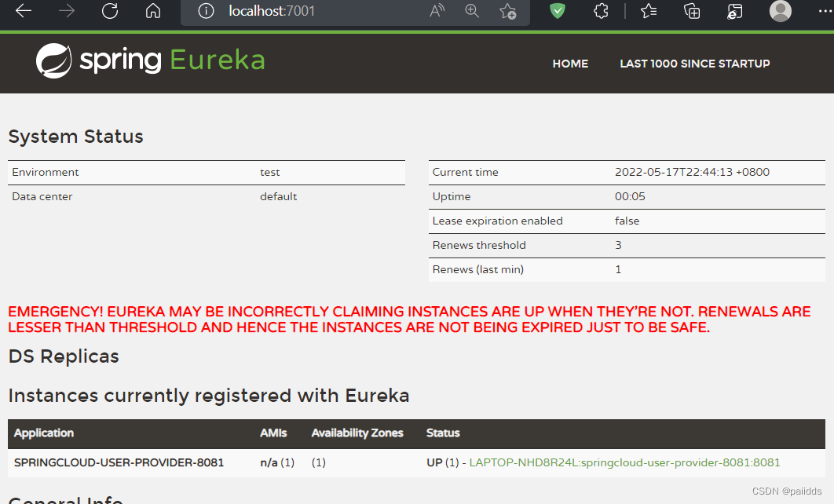The height and width of the screenshot is (504, 834).
Task: Open the Collections icon
Action: 692,11
